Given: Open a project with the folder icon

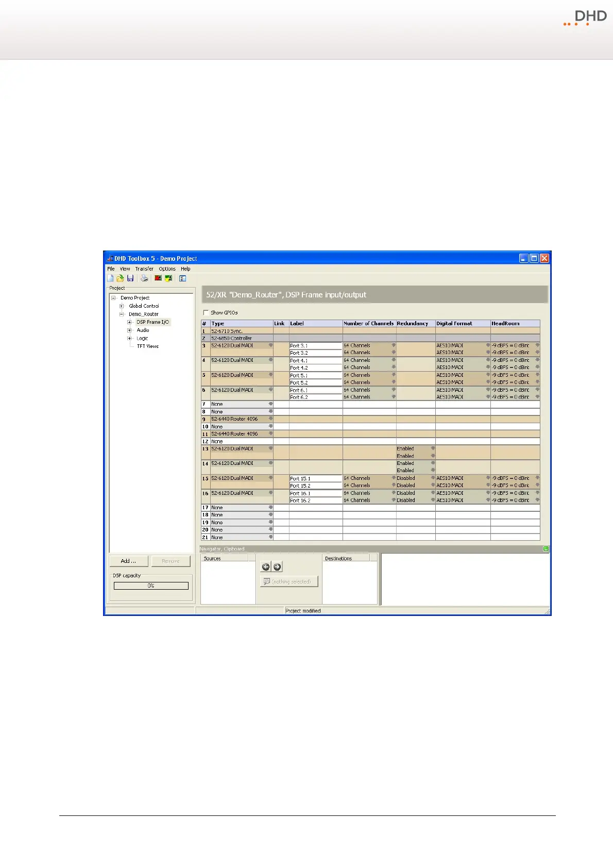Looking at the screenshot, I should (x=120, y=278).
